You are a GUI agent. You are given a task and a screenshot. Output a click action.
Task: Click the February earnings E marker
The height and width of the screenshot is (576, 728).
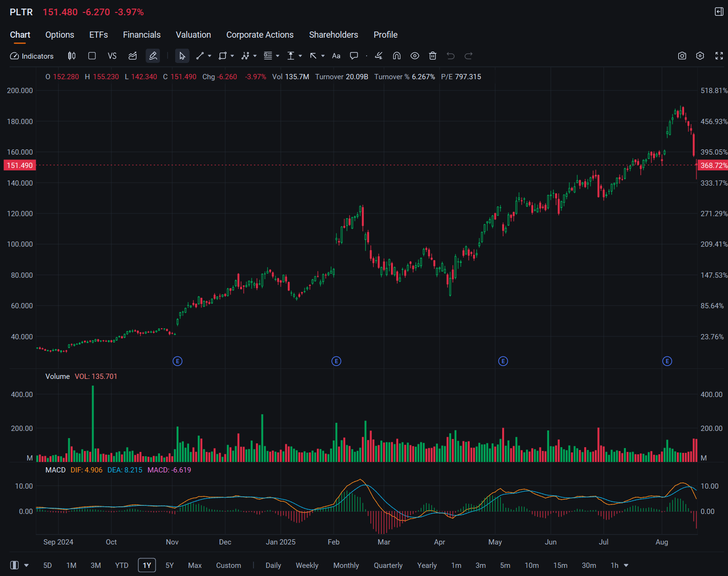click(x=337, y=361)
